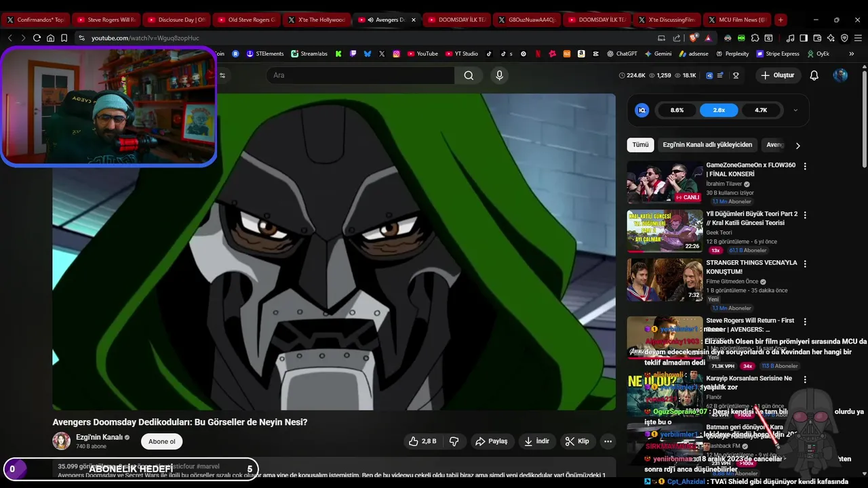Open options for Stranger Things Vecna video
The width and height of the screenshot is (868, 488).
point(805,264)
